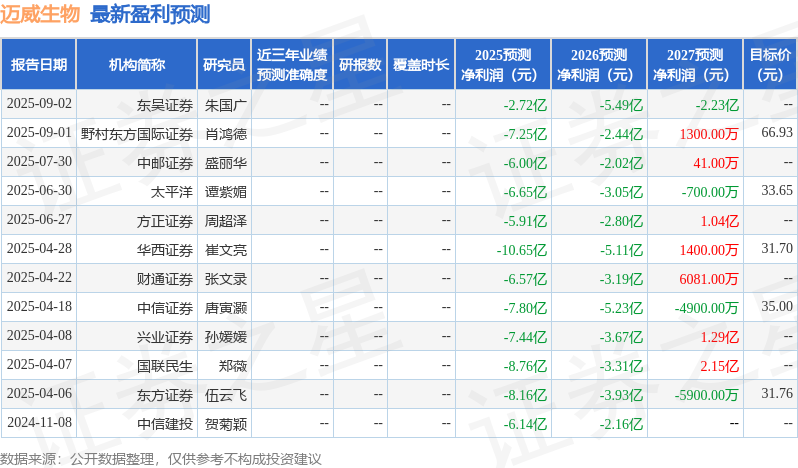798x468 pixels.
Task: Click the 41.00万 forecast value
Action: 716,163
